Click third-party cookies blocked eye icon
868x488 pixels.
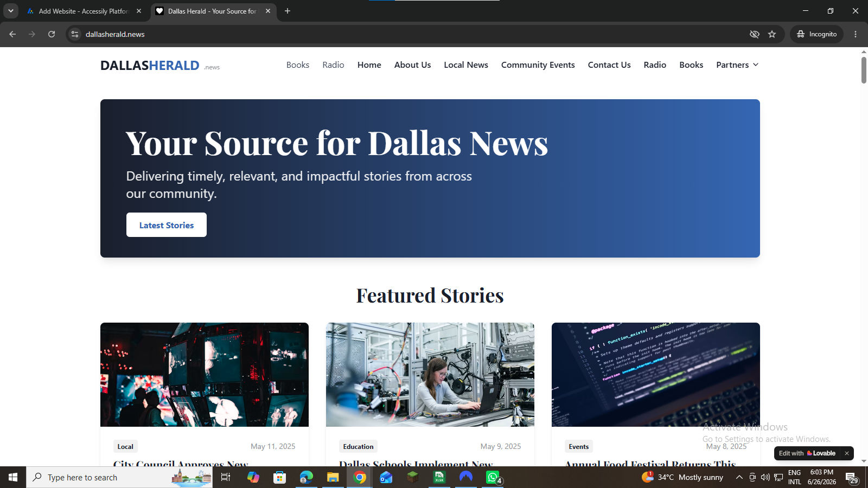click(754, 34)
